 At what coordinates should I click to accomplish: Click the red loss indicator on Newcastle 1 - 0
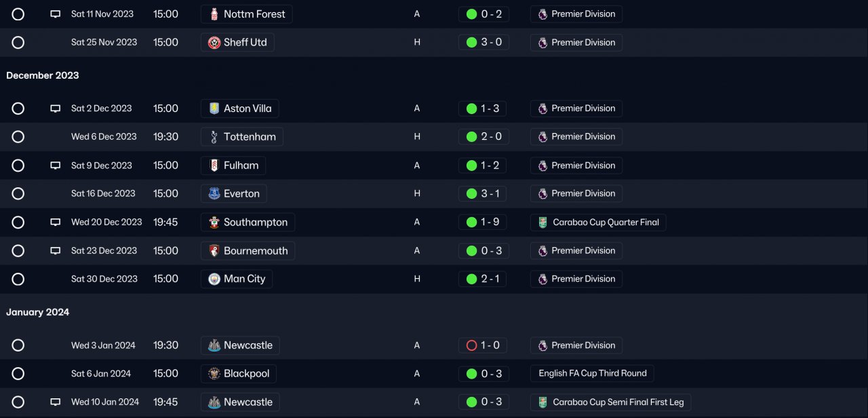471,345
